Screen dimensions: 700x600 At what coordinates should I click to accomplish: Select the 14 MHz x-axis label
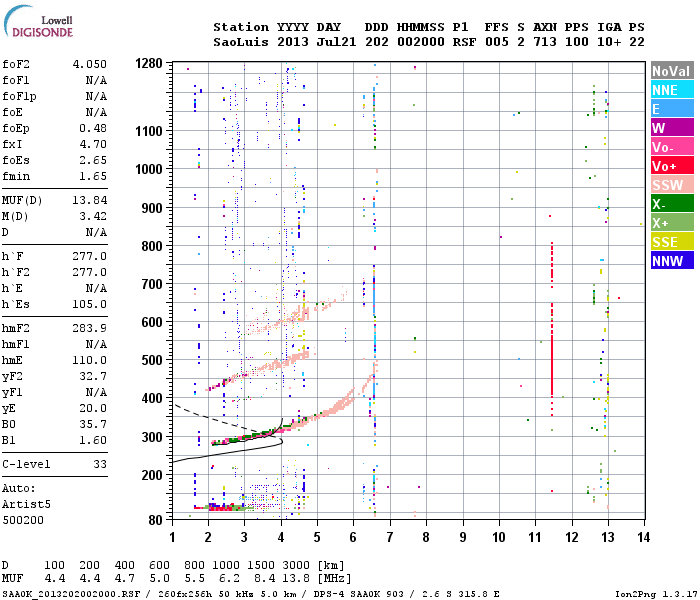[643, 537]
